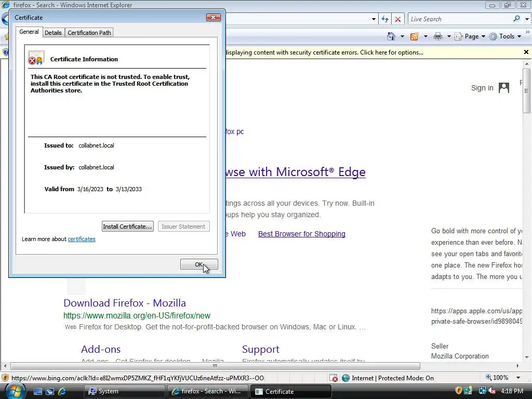Open the certificates help link
532x399 pixels.
(x=82, y=239)
